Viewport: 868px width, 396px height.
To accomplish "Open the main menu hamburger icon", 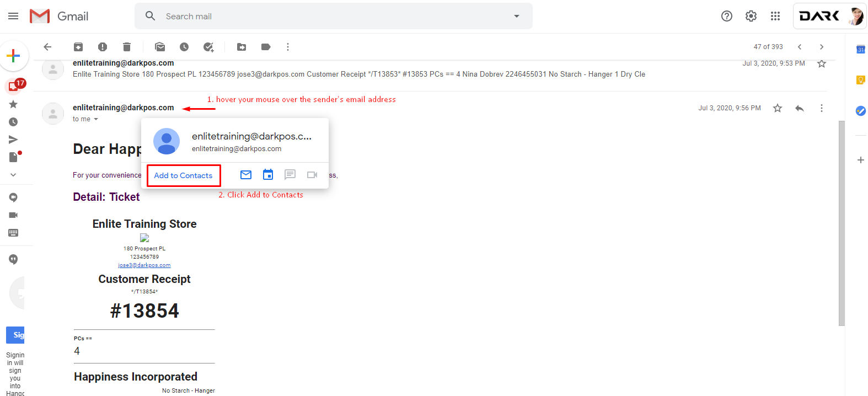I will tap(13, 16).
